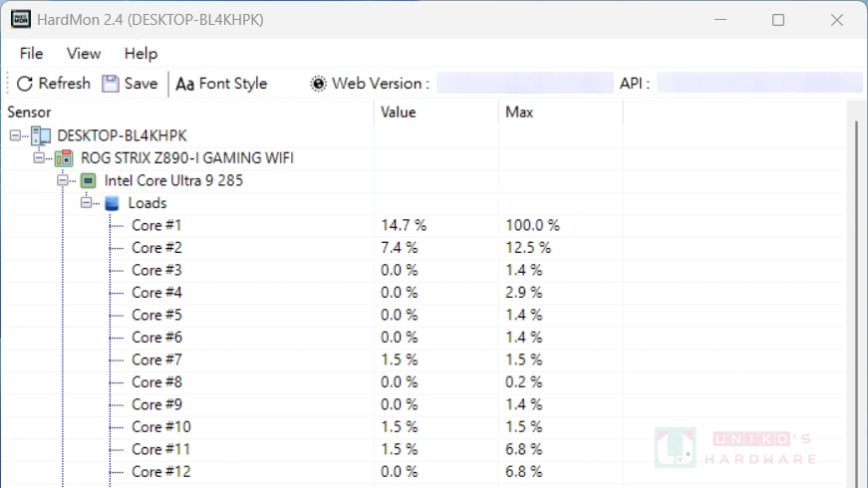Click the Refresh circular arrow icon
This screenshot has height=488, width=868.
tap(24, 84)
